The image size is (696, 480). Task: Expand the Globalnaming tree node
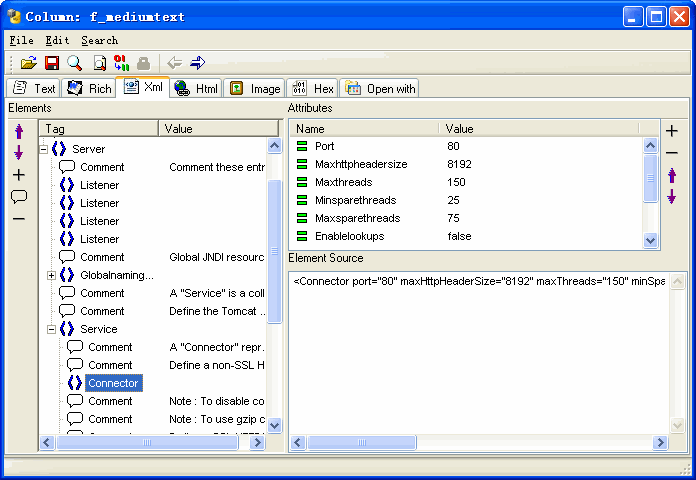[52, 275]
